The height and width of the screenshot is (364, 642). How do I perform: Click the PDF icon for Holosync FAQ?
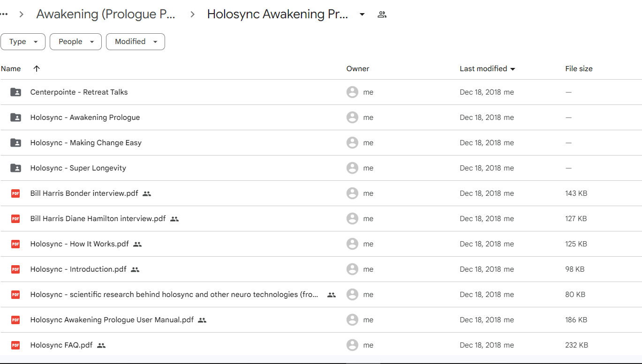[15, 345]
